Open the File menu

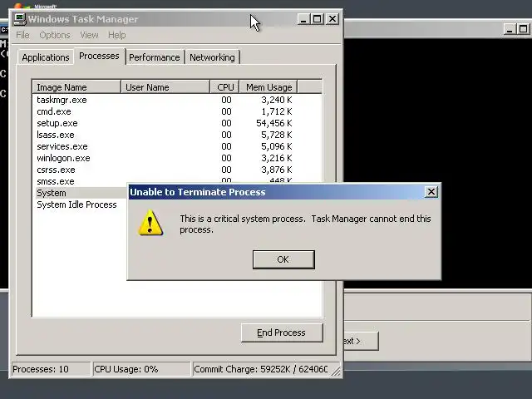pos(22,35)
